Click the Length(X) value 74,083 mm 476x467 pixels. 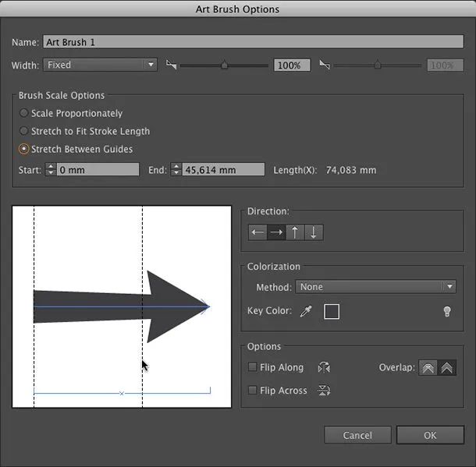[x=351, y=170]
